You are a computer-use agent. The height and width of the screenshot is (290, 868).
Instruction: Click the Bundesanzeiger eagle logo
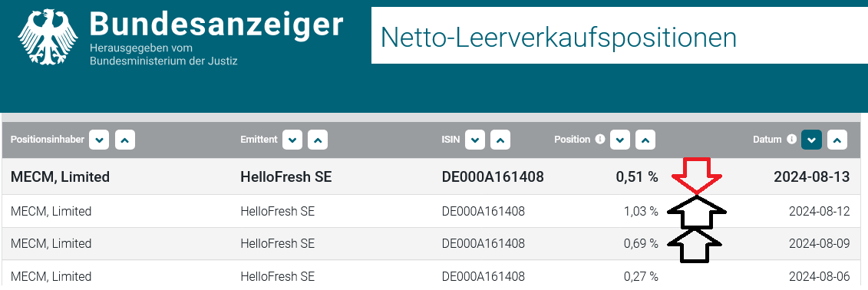pyautogui.click(x=48, y=37)
